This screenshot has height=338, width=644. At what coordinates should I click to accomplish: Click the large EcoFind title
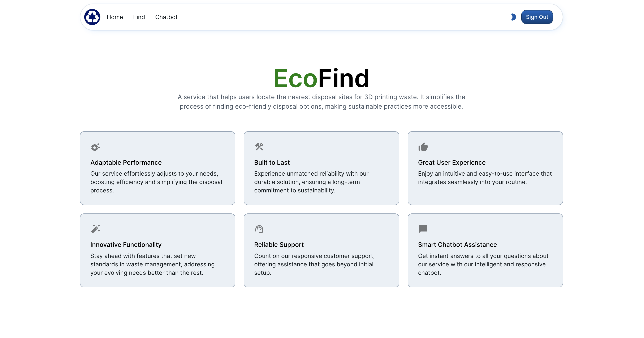click(321, 78)
